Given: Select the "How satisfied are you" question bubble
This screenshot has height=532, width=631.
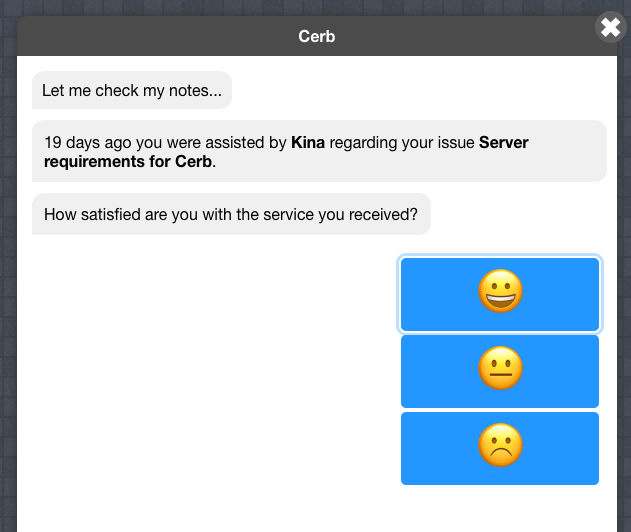Looking at the screenshot, I should point(231,214).
